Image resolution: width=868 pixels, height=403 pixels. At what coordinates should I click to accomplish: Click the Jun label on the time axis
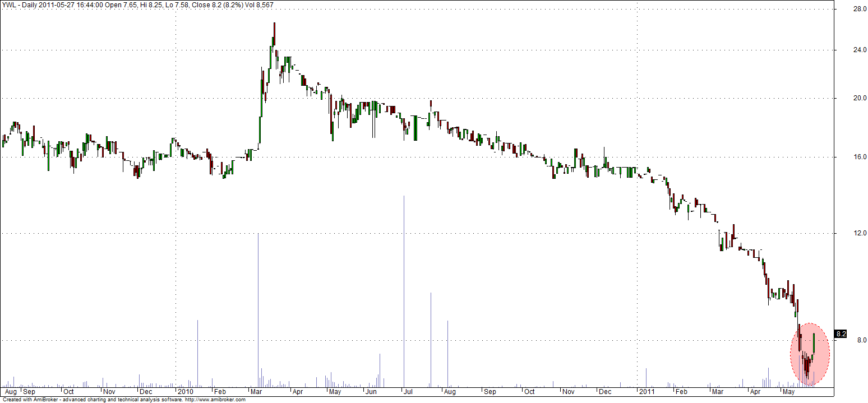(x=371, y=391)
